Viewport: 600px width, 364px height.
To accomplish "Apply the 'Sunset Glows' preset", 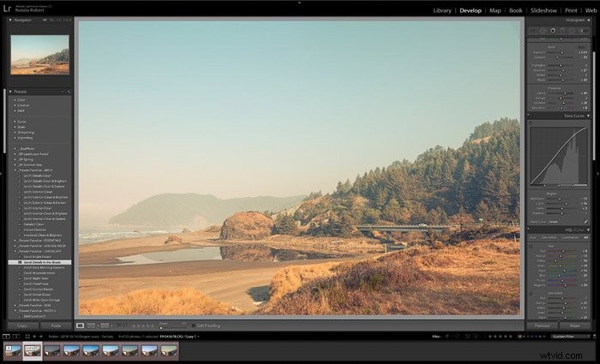I will point(37,295).
